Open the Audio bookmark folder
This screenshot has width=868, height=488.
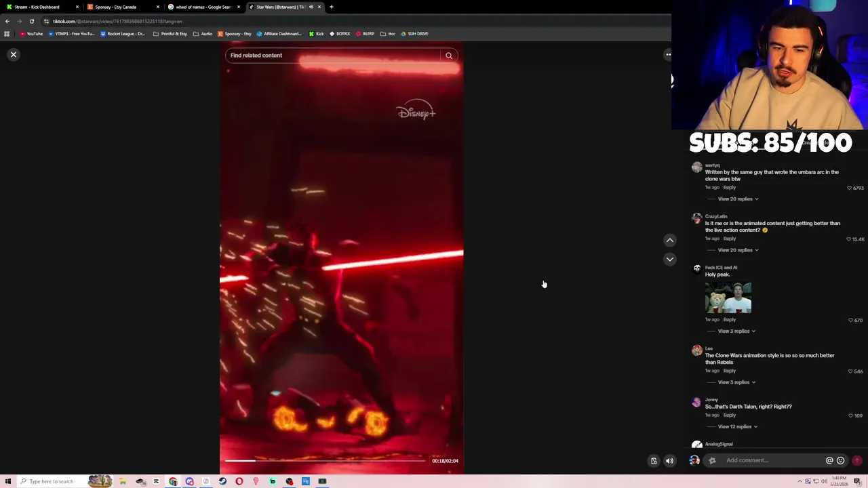click(202, 34)
